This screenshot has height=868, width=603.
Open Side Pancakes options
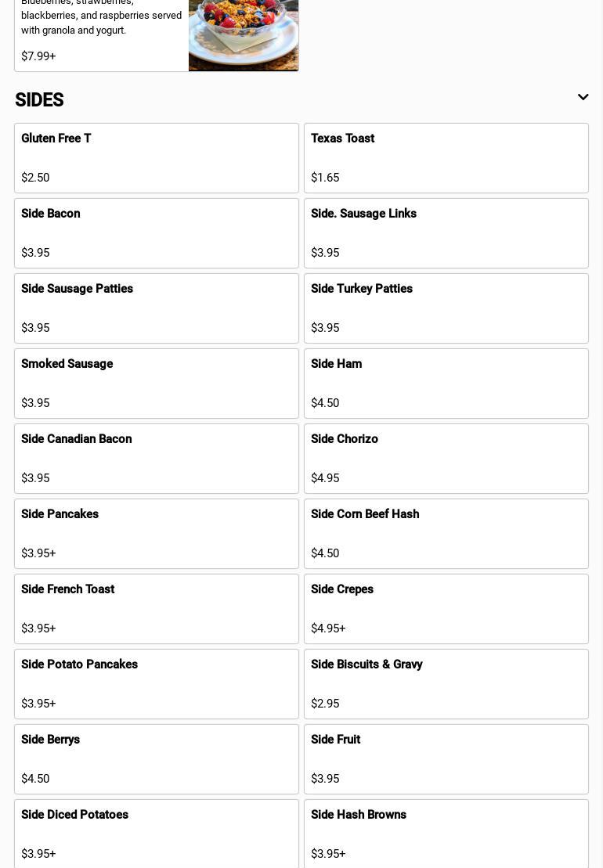pyautogui.click(x=157, y=534)
